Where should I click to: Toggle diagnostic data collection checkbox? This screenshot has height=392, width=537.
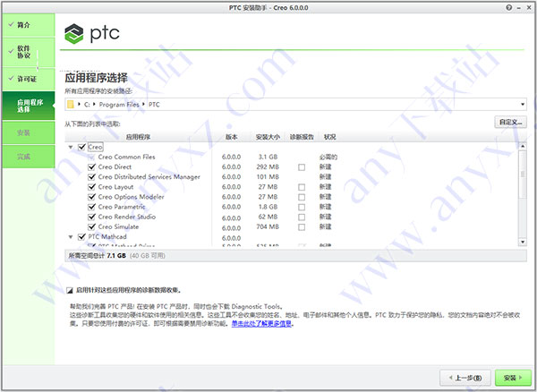[x=70, y=290]
